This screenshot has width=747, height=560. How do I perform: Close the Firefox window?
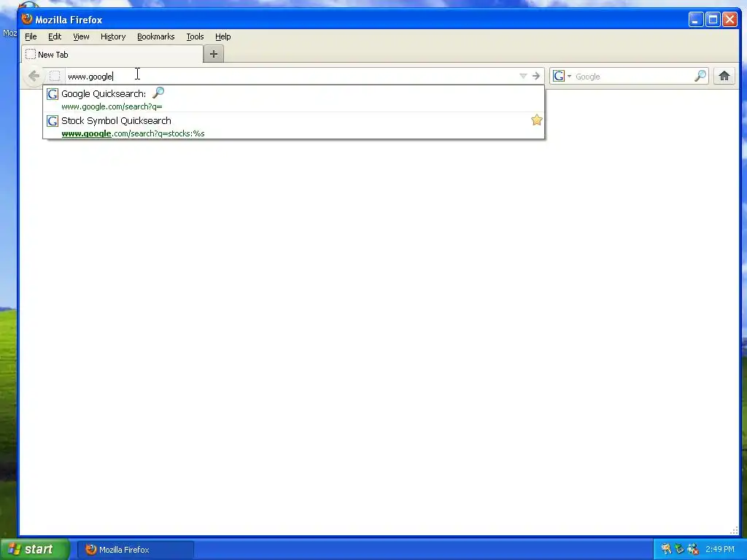[x=729, y=20]
